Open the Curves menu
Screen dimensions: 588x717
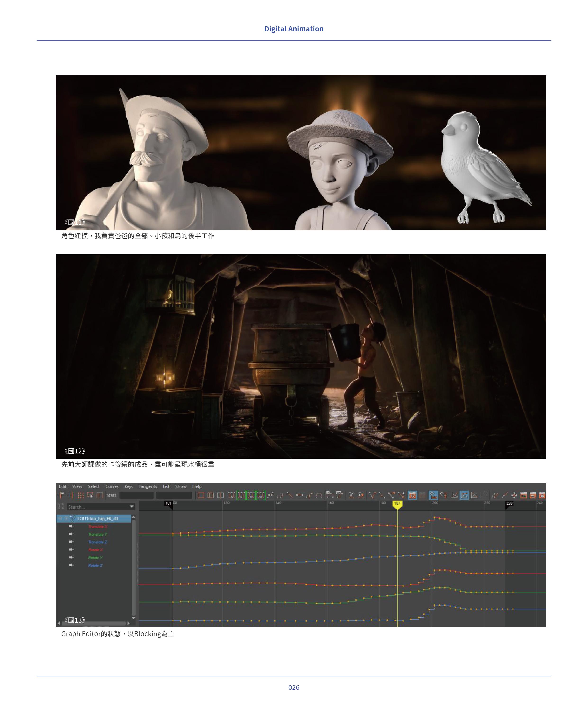coord(112,486)
